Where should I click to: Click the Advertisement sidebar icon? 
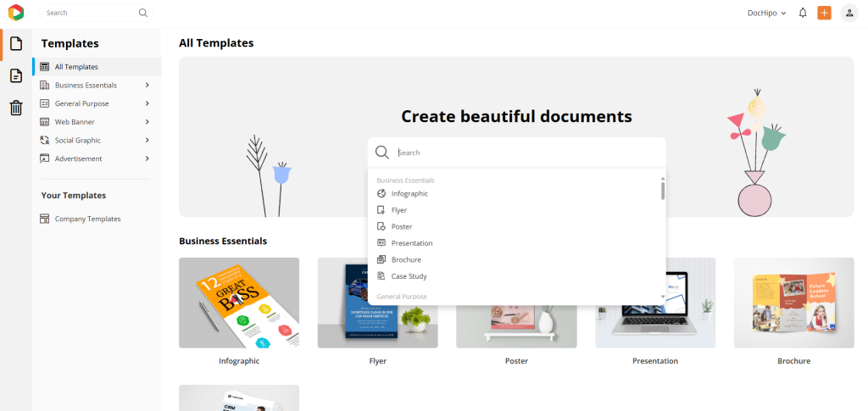click(45, 158)
